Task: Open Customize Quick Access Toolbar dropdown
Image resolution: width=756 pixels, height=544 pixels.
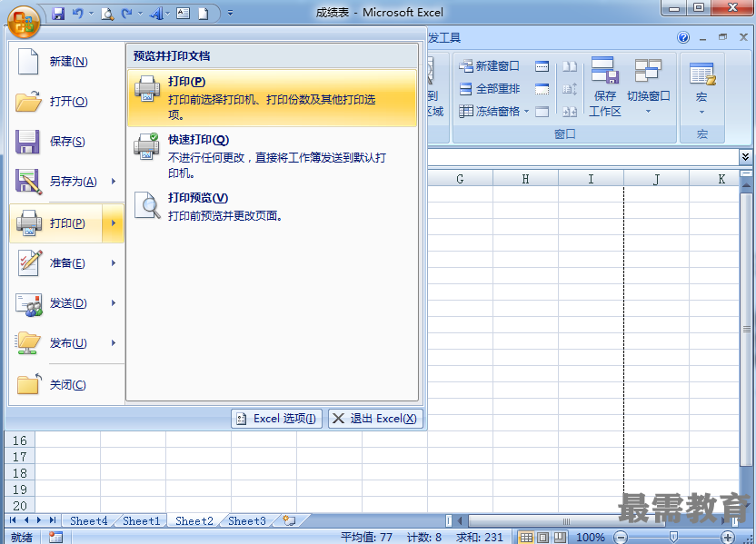Action: pos(230,14)
